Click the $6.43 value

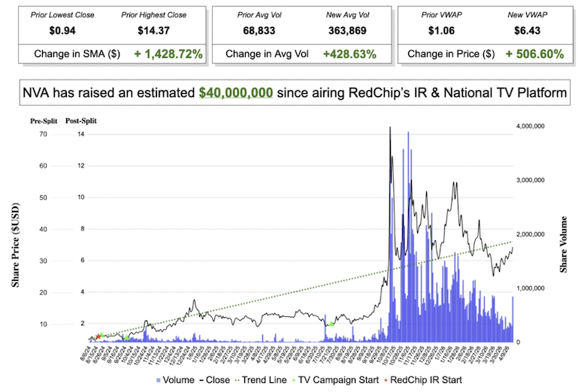(528, 31)
